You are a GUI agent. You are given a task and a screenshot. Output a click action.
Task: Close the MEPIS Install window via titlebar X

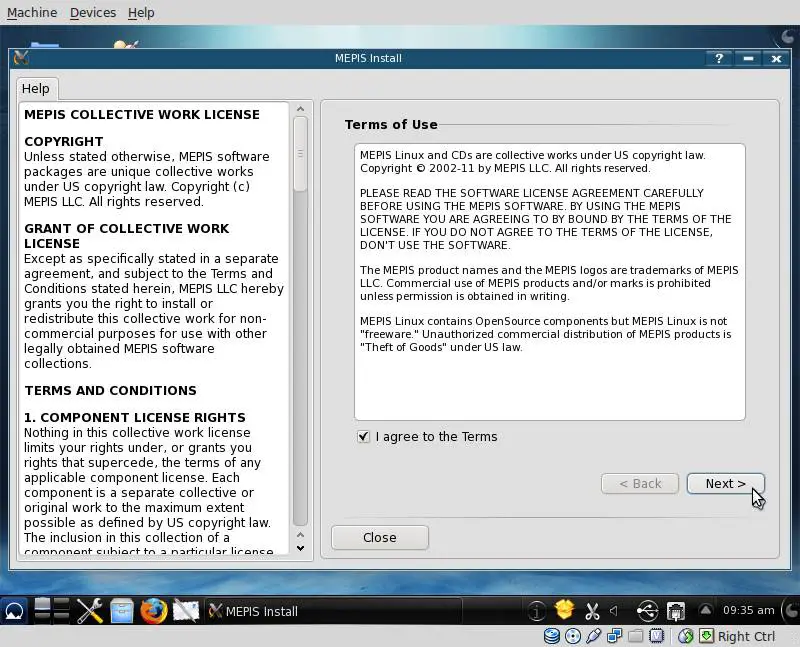(x=777, y=58)
